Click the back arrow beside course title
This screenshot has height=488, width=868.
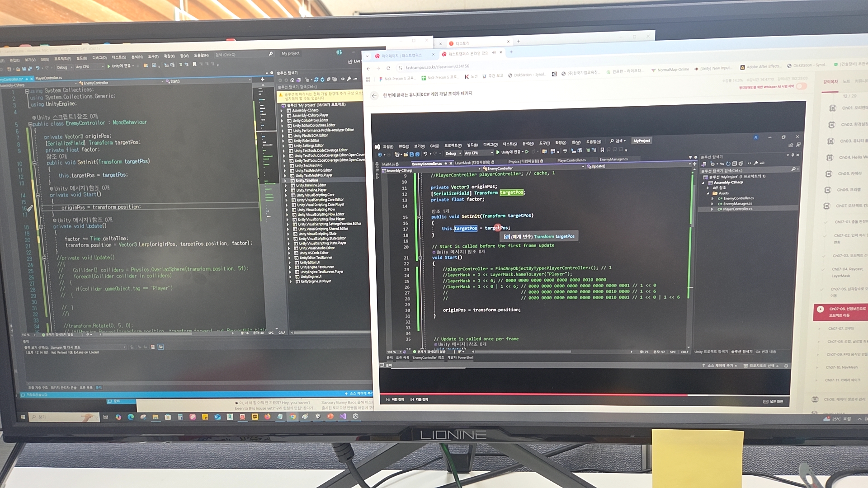[374, 95]
